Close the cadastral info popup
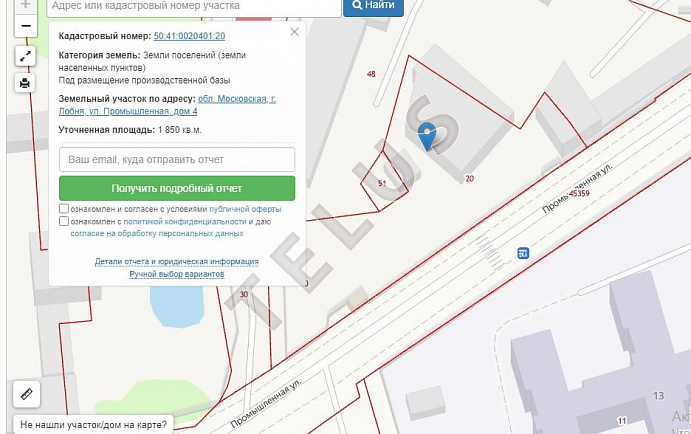Image resolution: width=691 pixels, height=434 pixels. pyautogui.click(x=294, y=32)
